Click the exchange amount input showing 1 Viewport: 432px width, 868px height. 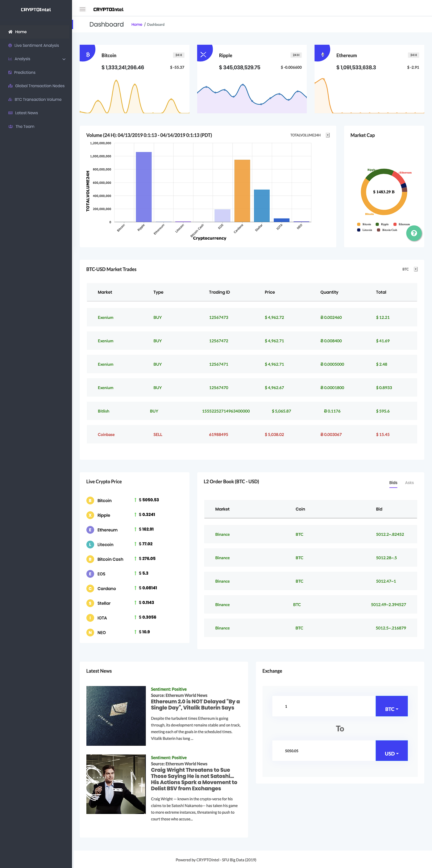[324, 706]
